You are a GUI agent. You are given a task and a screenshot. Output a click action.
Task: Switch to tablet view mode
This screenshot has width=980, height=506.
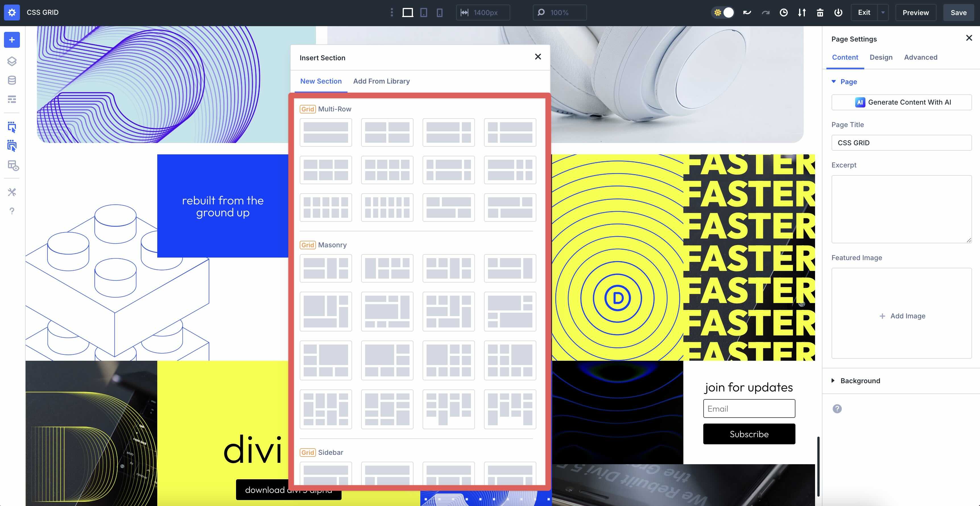click(424, 13)
